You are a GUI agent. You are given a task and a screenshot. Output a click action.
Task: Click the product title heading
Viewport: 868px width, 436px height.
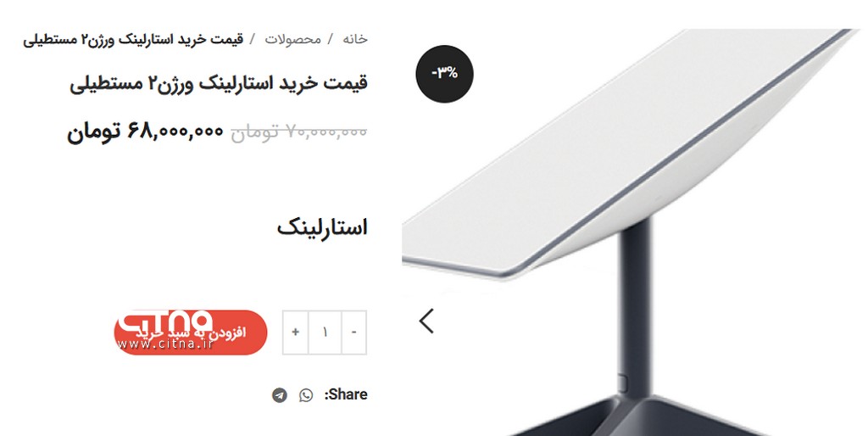pos(219,83)
